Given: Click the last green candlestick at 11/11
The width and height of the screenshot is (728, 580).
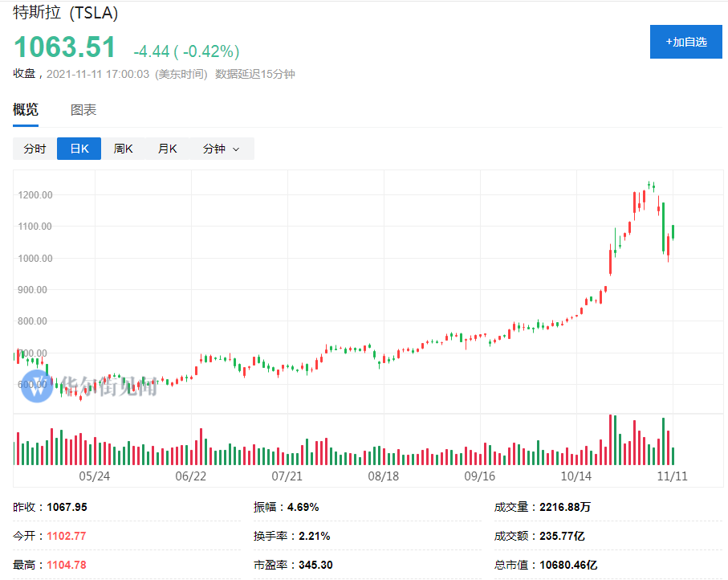Looking at the screenshot, I should tap(673, 232).
